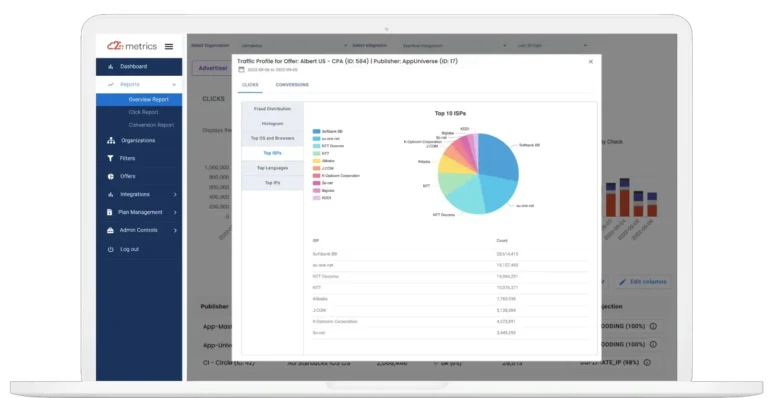Go to Filters
This screenshot has width=768, height=398.
[127, 158]
